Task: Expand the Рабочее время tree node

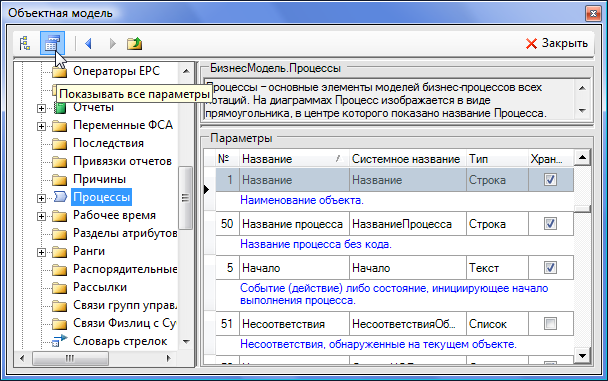Action: click(x=41, y=216)
